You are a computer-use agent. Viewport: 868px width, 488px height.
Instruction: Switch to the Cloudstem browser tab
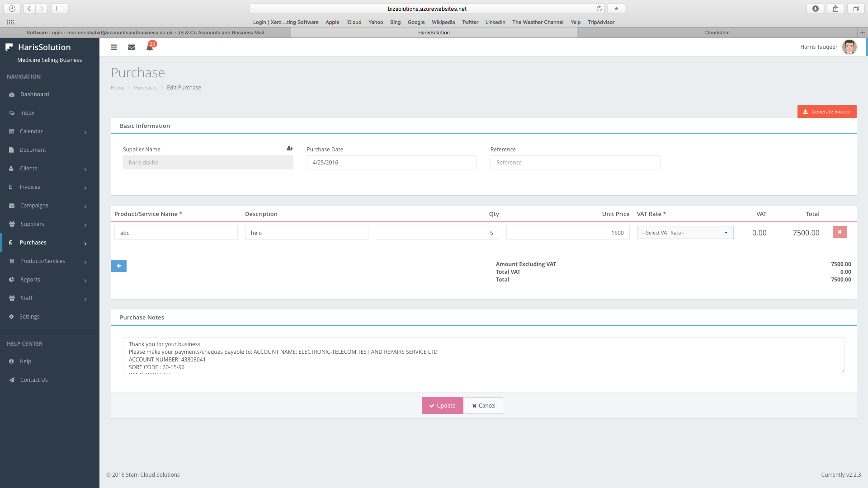coord(717,33)
